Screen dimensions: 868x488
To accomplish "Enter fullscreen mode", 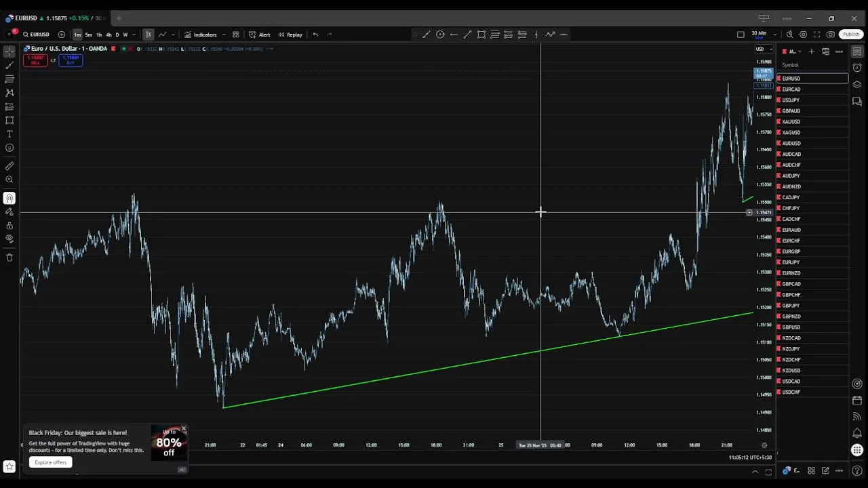I will [817, 35].
